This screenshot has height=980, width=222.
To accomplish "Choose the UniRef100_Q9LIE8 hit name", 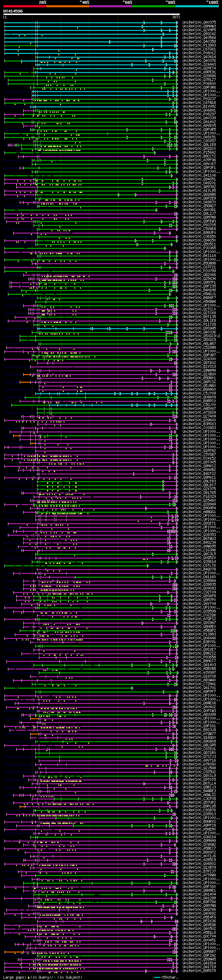I will (x=199, y=145).
